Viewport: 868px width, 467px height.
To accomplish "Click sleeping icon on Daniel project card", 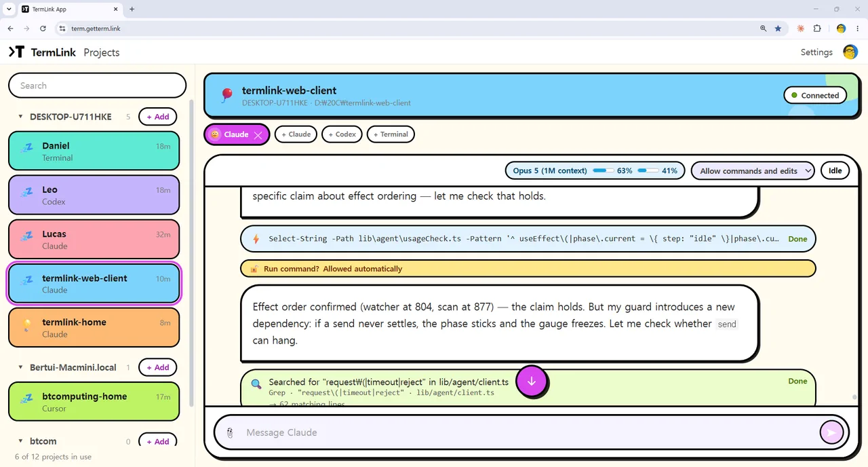I will (26, 147).
